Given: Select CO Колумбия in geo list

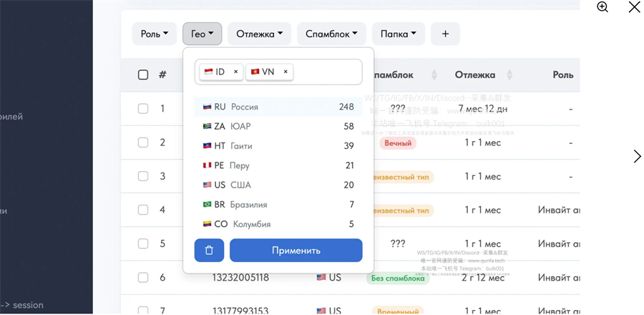Looking at the screenshot, I should tap(278, 224).
